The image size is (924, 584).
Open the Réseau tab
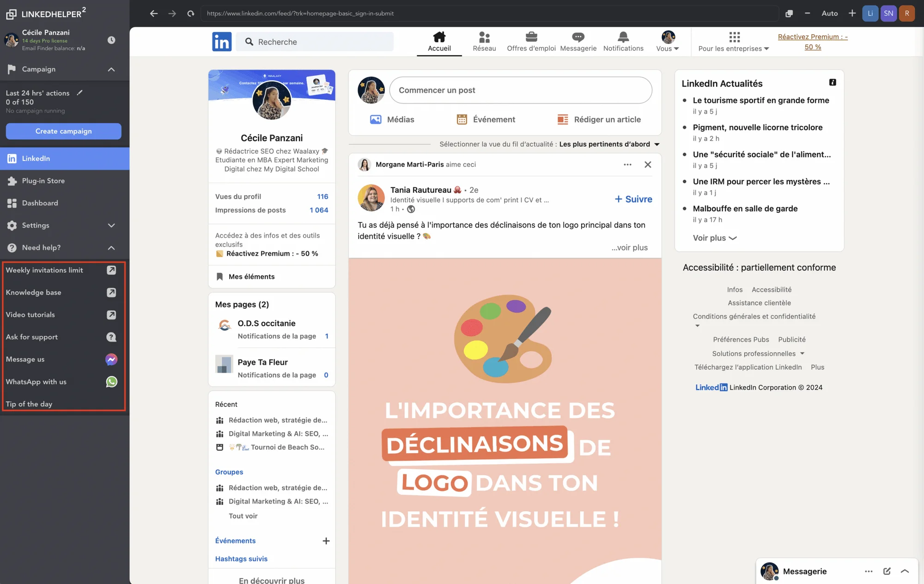pos(484,42)
